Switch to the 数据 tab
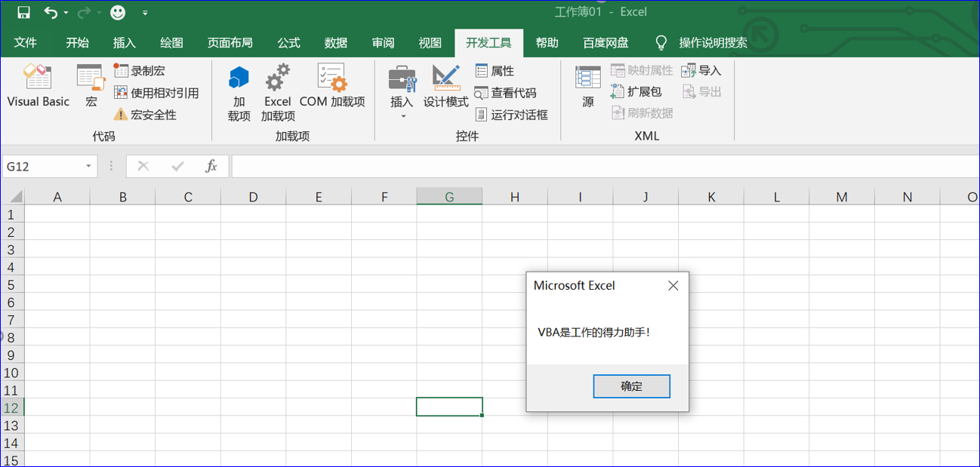 coord(336,43)
